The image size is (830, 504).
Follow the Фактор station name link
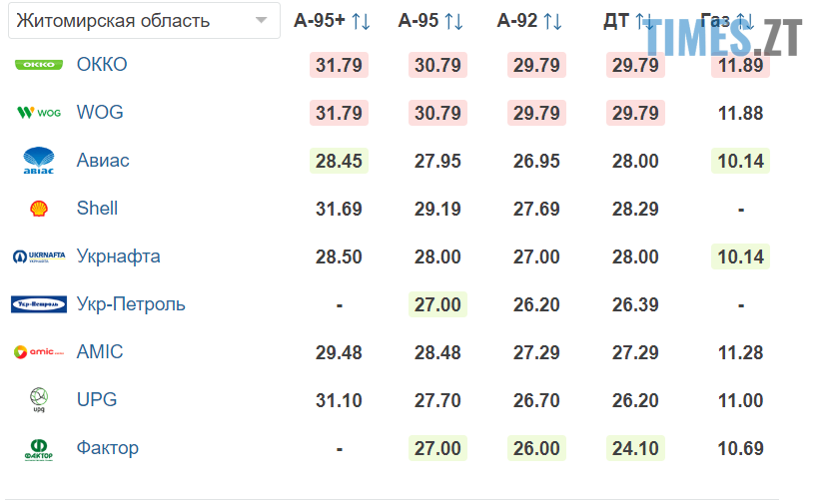(x=108, y=448)
